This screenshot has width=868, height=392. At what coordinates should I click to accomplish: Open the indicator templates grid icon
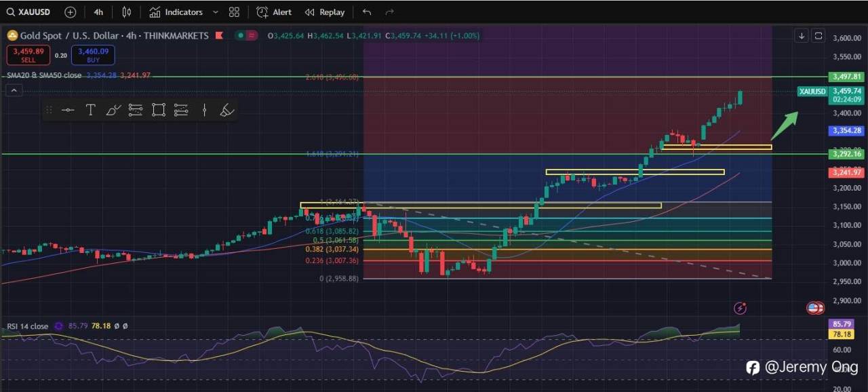coord(235,12)
